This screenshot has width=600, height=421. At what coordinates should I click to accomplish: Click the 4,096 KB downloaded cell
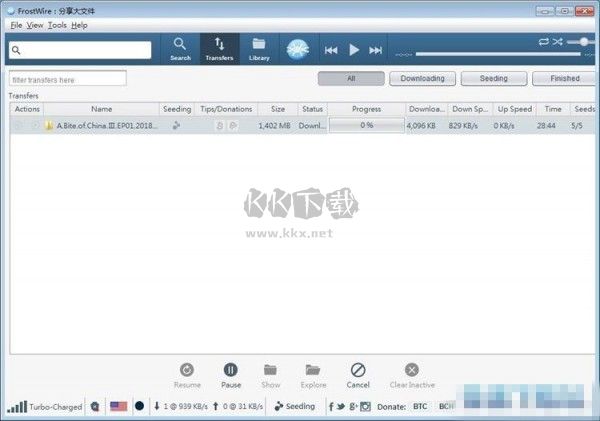click(421, 126)
